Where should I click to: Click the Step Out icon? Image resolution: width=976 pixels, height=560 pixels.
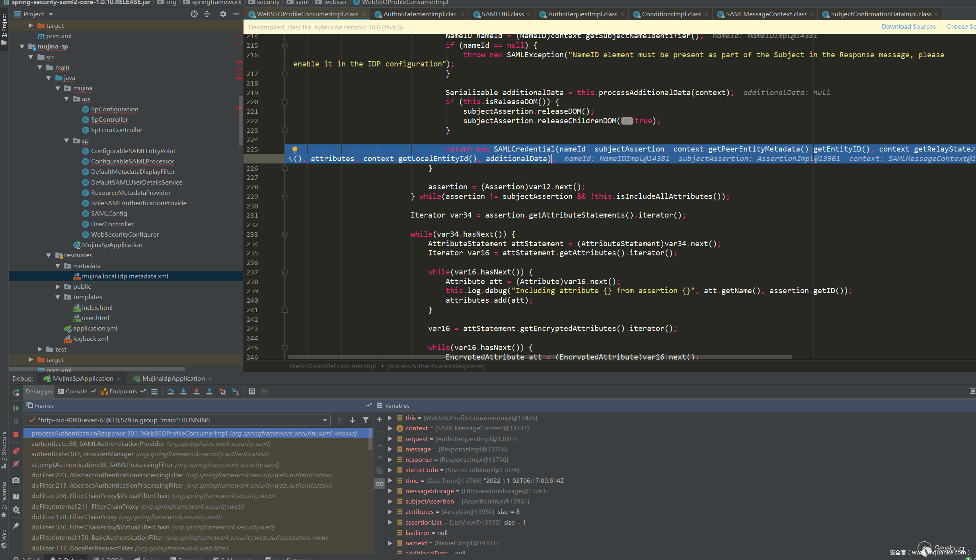(209, 391)
